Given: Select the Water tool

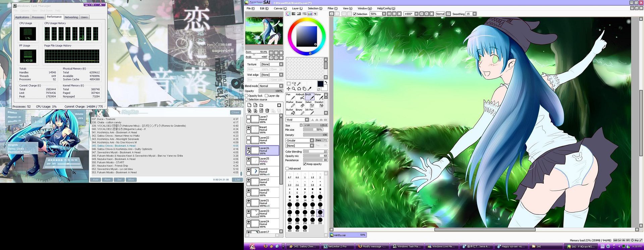Looking at the screenshot, I should click(x=319, y=97).
